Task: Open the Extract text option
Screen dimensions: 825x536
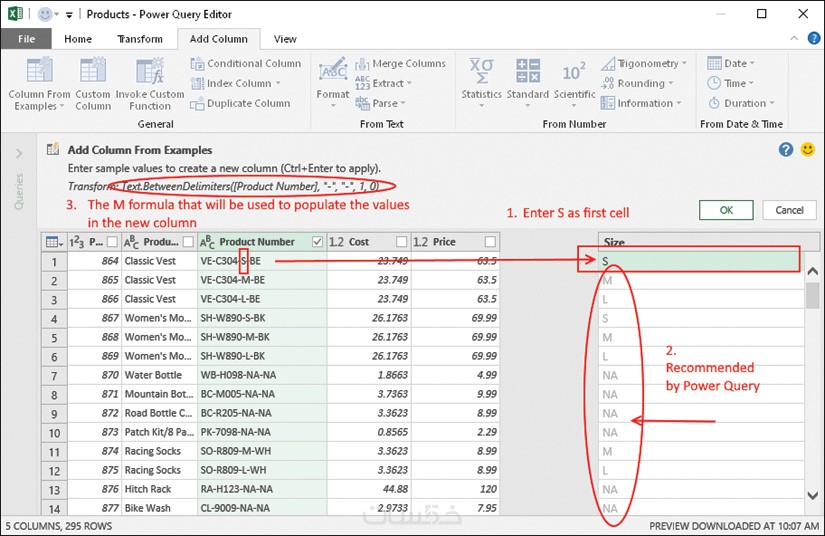Action: (x=383, y=83)
